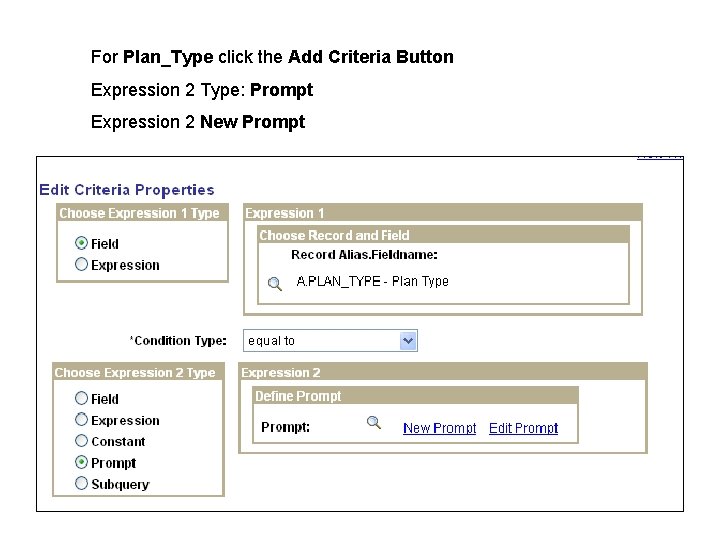Image resolution: width=720 pixels, height=540 pixels.
Task: Select Field radio under Expression 1 Type
Action: tap(82, 243)
